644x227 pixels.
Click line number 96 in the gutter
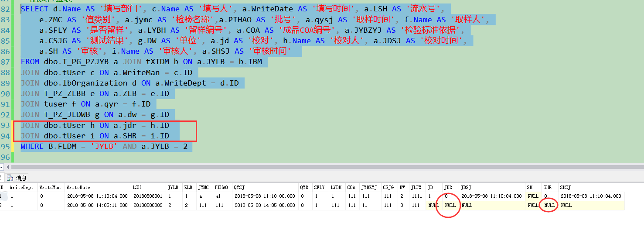(x=6, y=157)
